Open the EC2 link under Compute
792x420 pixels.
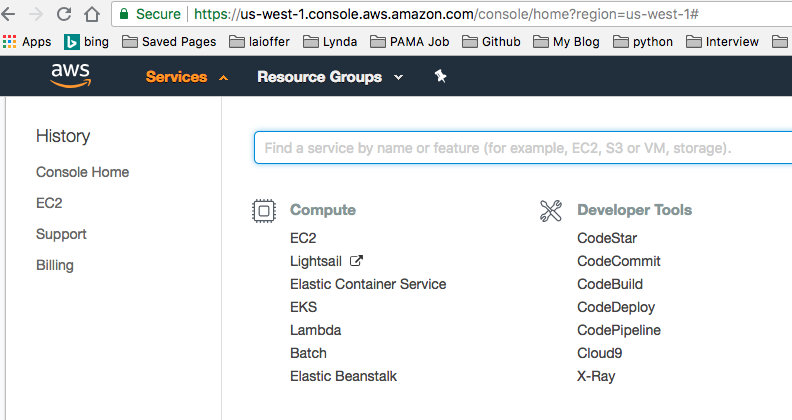pyautogui.click(x=303, y=238)
